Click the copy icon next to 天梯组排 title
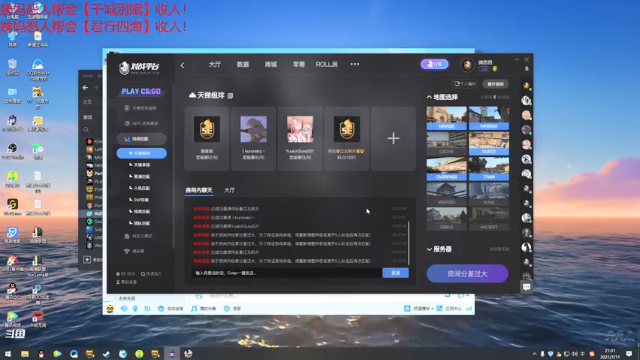The image size is (640, 360). [x=230, y=96]
